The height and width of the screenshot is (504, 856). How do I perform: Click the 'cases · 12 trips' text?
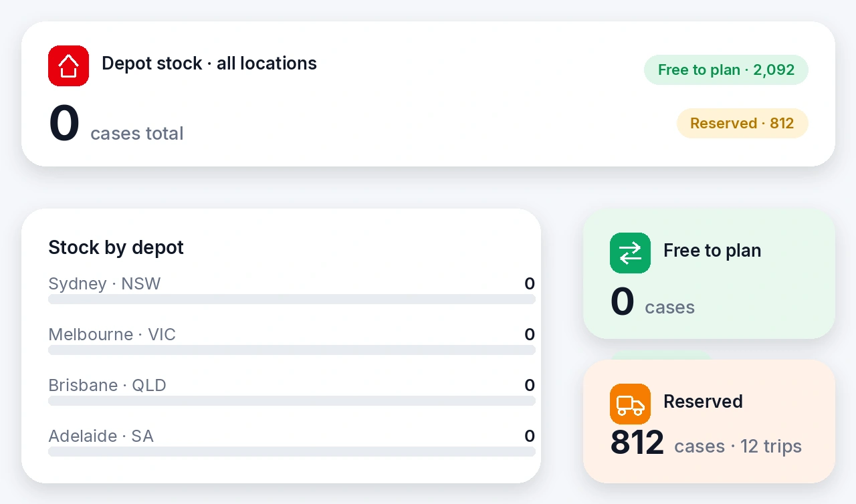coord(738,447)
